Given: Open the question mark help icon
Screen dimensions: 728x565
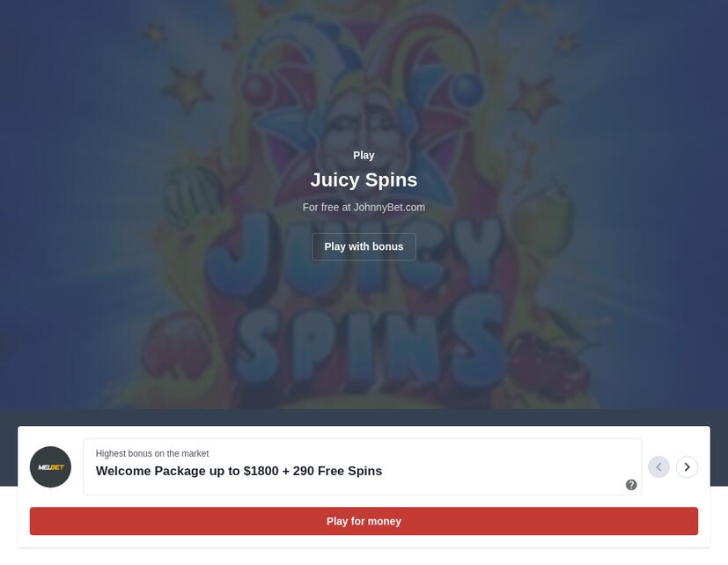Looking at the screenshot, I should click(x=631, y=485).
